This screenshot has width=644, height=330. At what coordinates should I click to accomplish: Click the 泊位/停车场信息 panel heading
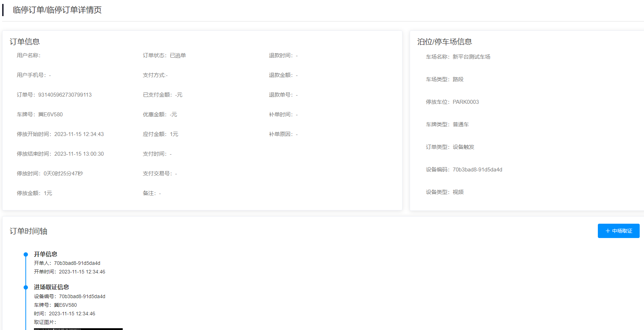pos(444,42)
